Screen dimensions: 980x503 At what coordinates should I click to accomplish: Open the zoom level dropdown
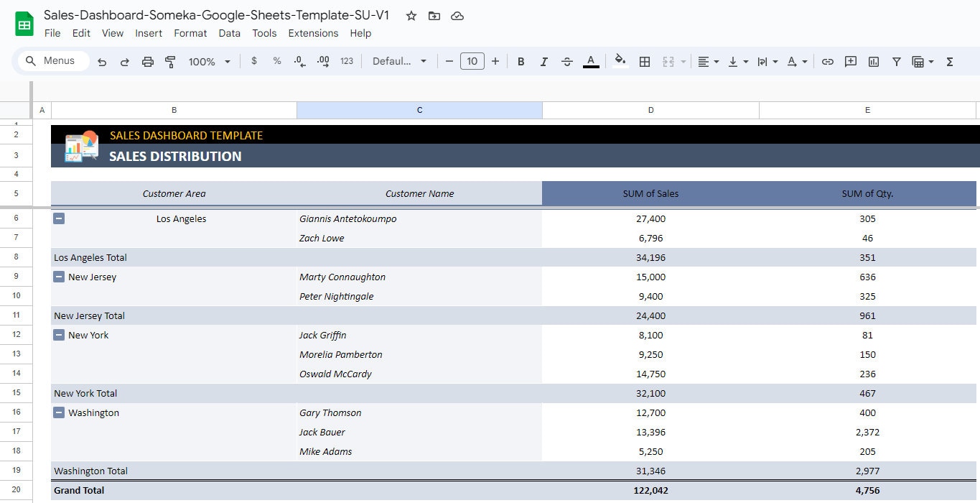pos(208,61)
